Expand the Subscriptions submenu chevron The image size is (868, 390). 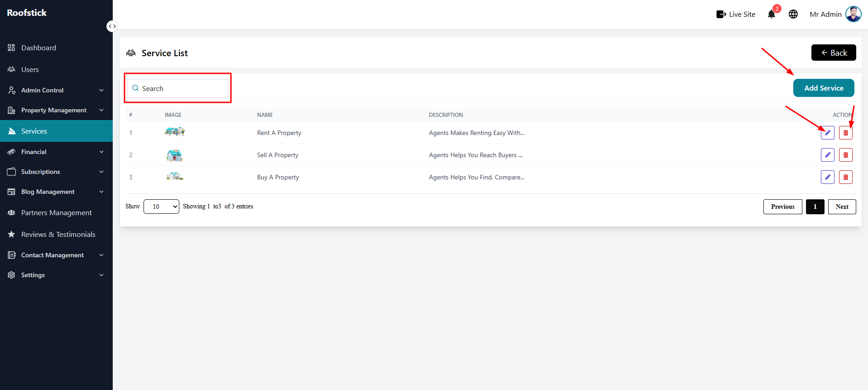pos(101,172)
